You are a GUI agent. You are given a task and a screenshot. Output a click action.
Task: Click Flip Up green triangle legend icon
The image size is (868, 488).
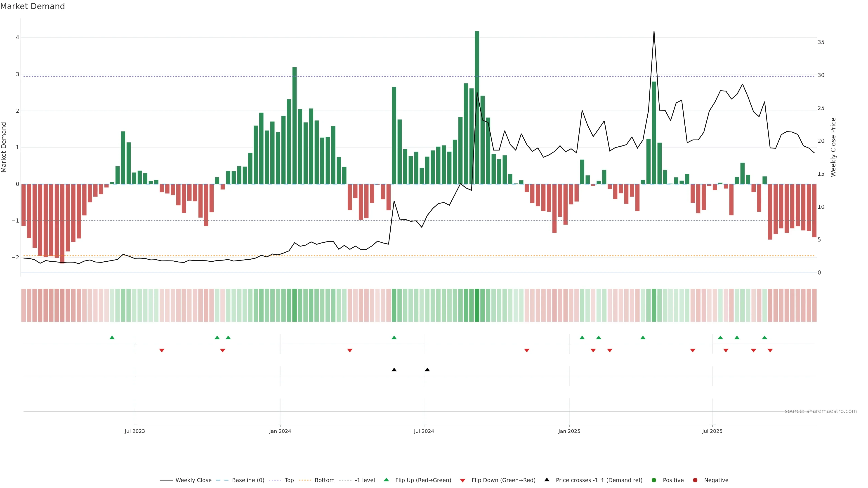[x=387, y=480]
